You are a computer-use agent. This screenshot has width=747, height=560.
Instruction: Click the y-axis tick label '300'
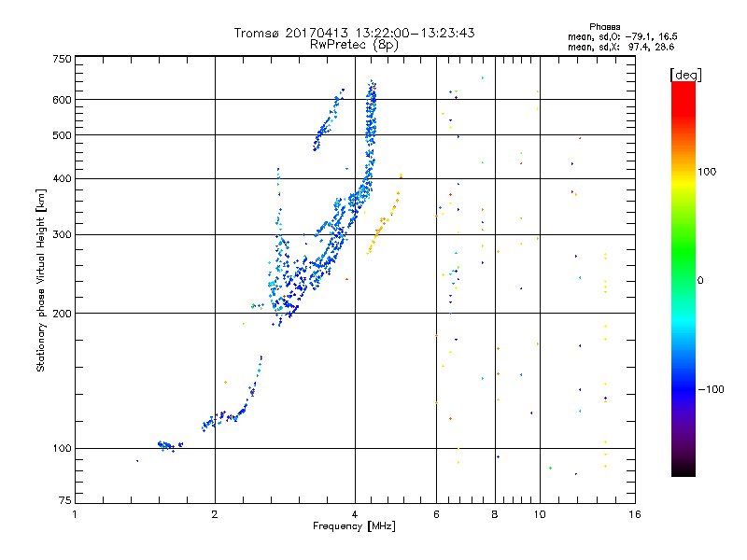[x=63, y=234]
